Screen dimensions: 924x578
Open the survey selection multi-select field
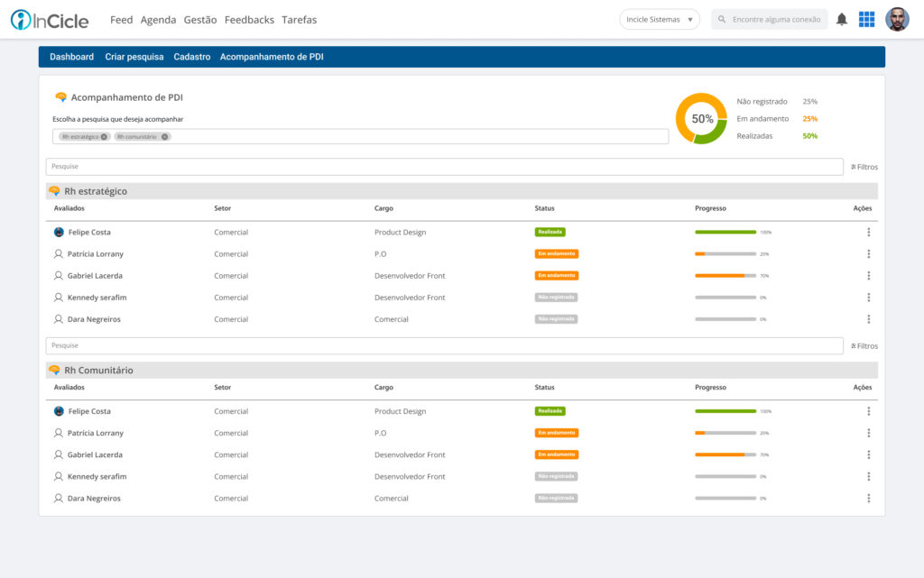361,136
